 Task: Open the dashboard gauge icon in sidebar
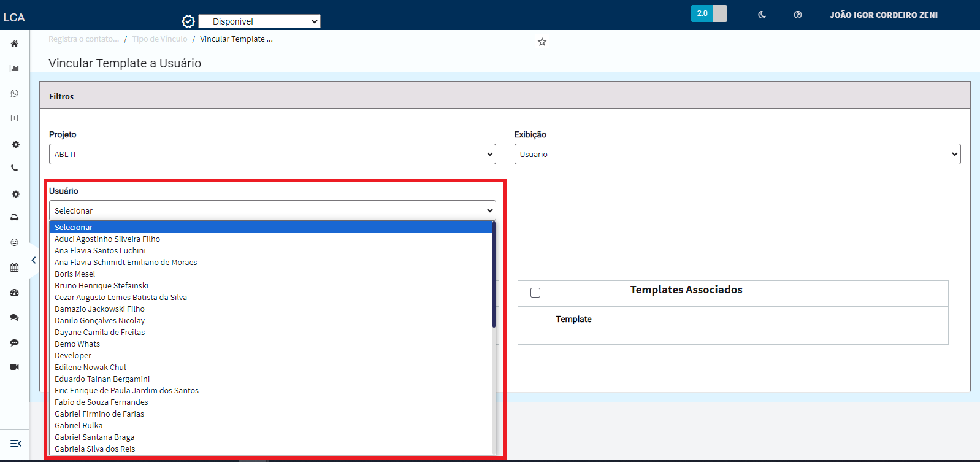(14, 293)
